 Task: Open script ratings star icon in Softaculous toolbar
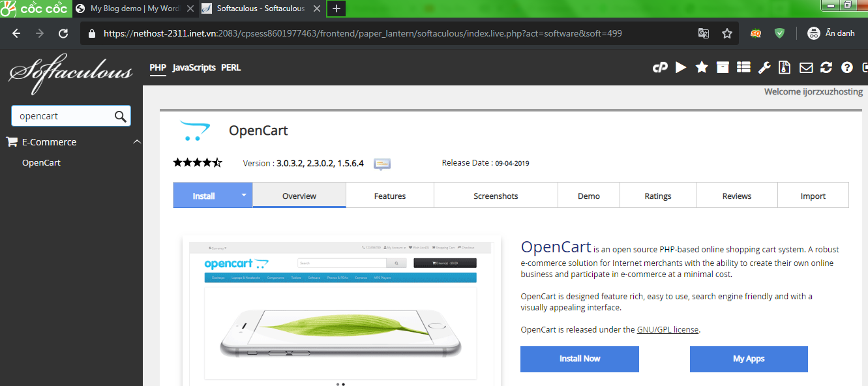(702, 67)
